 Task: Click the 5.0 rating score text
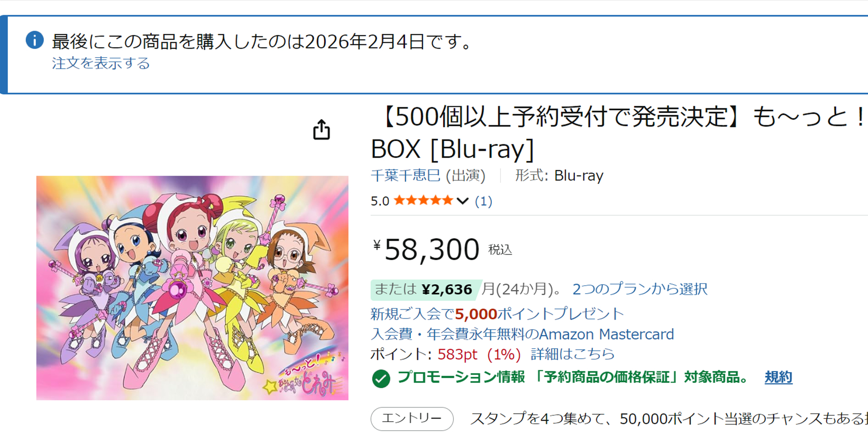(x=380, y=201)
